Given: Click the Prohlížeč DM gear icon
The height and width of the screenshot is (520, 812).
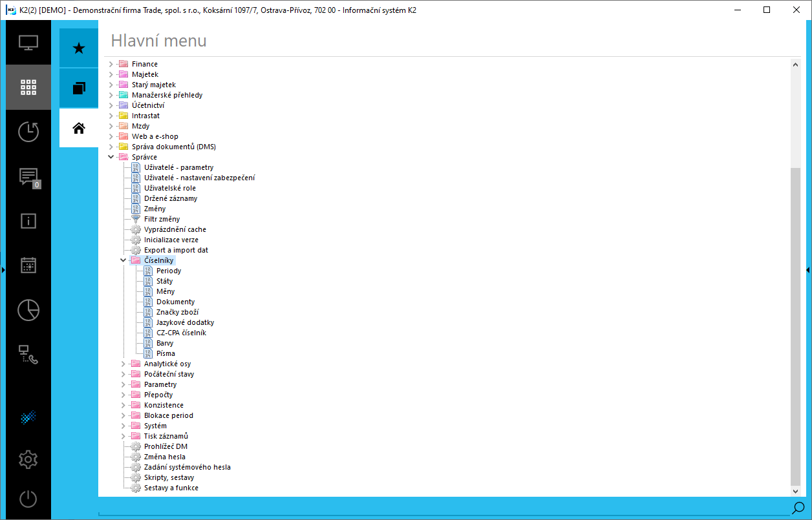Looking at the screenshot, I should click(136, 446).
